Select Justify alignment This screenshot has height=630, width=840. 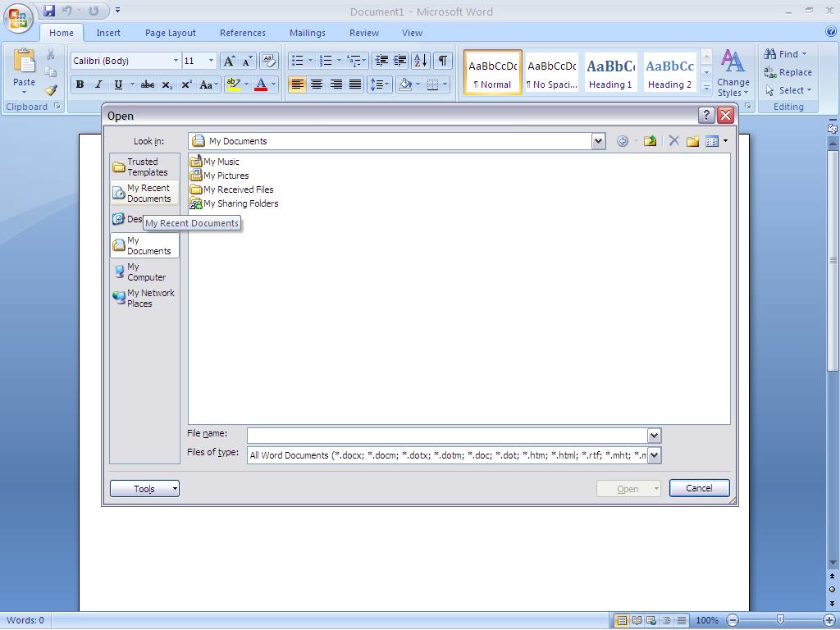click(355, 84)
